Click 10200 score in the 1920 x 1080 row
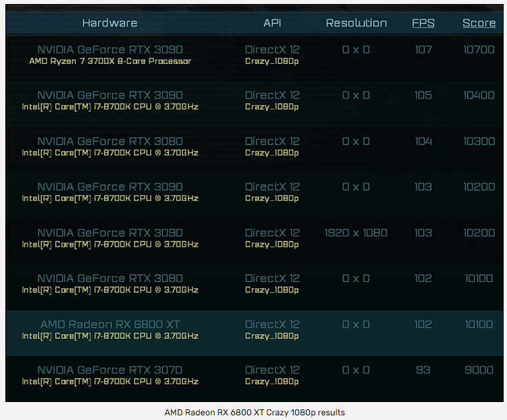 pyautogui.click(x=479, y=233)
